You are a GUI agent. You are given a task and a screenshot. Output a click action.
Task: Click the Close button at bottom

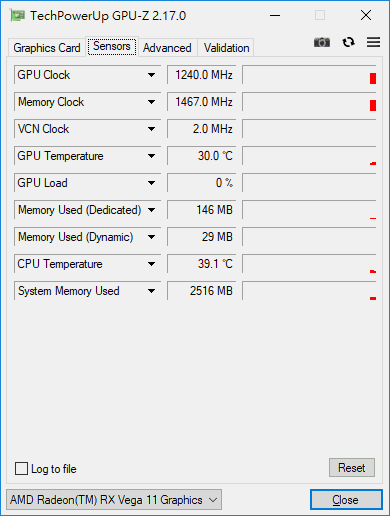[x=346, y=500]
